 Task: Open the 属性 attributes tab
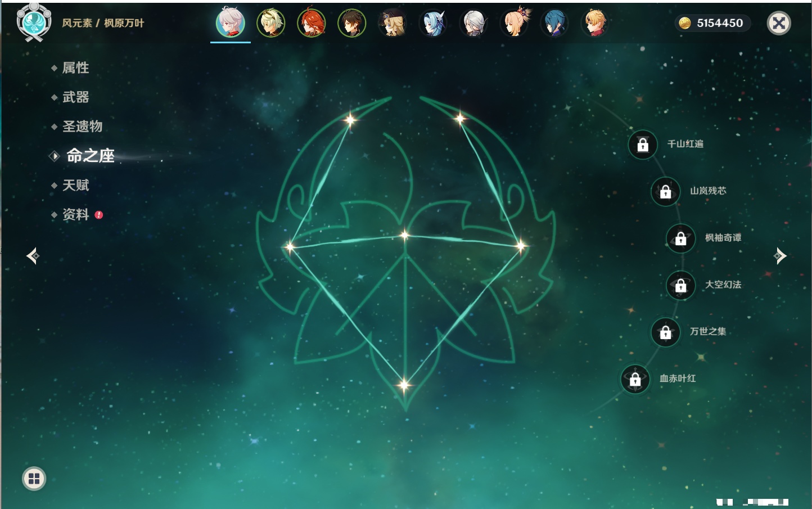(x=75, y=68)
